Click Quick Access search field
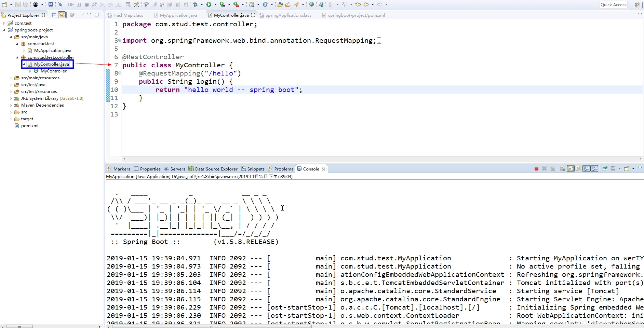The image size is (644, 328). [614, 4]
